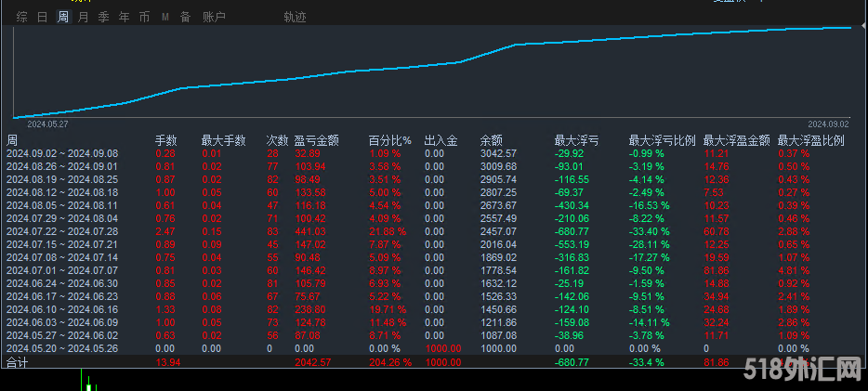Open the 账户 account tab

pyautogui.click(x=214, y=17)
